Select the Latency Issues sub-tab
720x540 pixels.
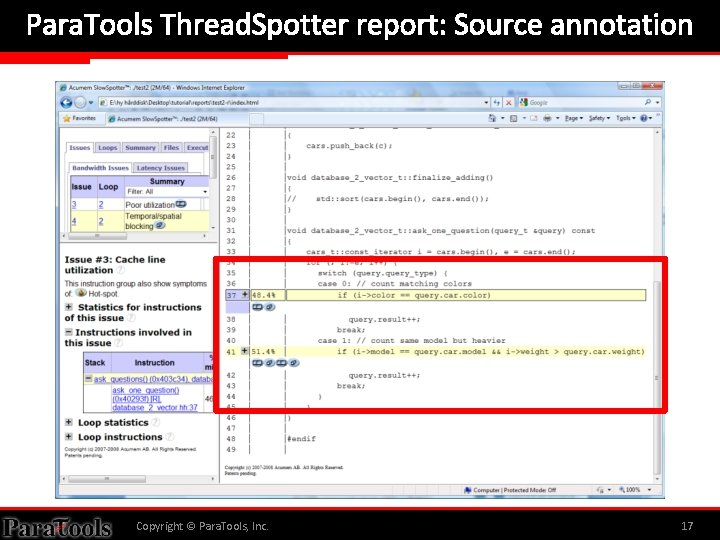click(x=160, y=168)
